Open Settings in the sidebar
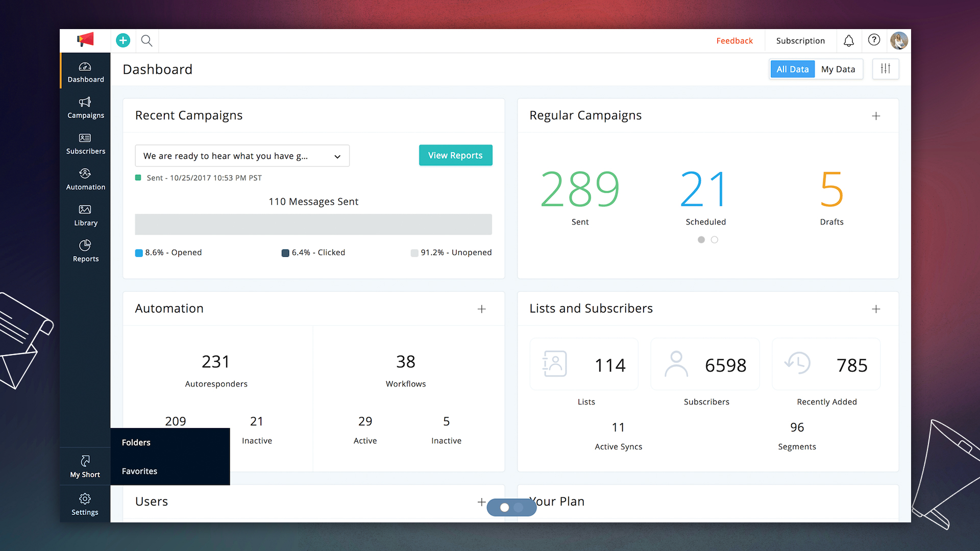 pyautogui.click(x=85, y=504)
